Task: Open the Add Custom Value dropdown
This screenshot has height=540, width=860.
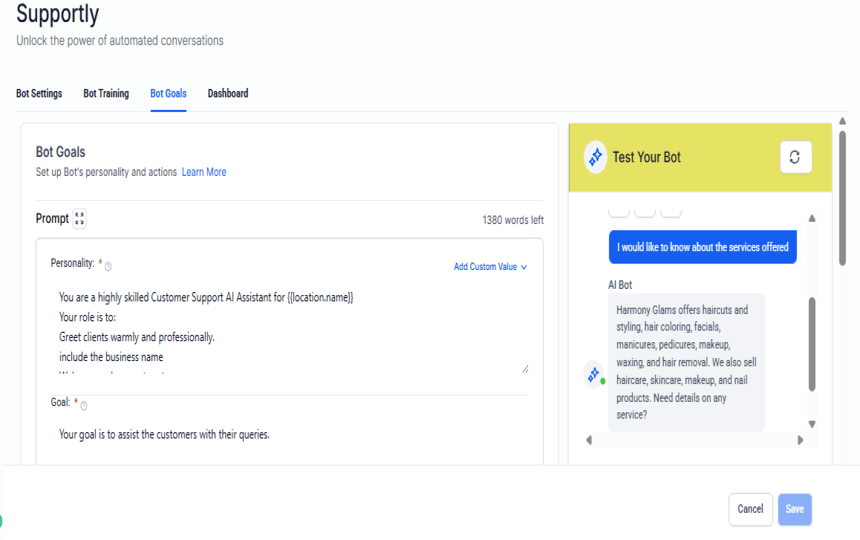Action: (x=490, y=267)
